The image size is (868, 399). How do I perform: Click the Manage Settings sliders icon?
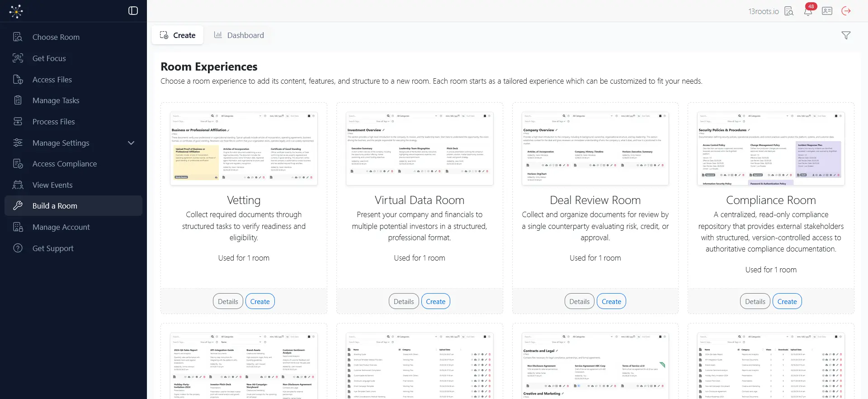(18, 143)
